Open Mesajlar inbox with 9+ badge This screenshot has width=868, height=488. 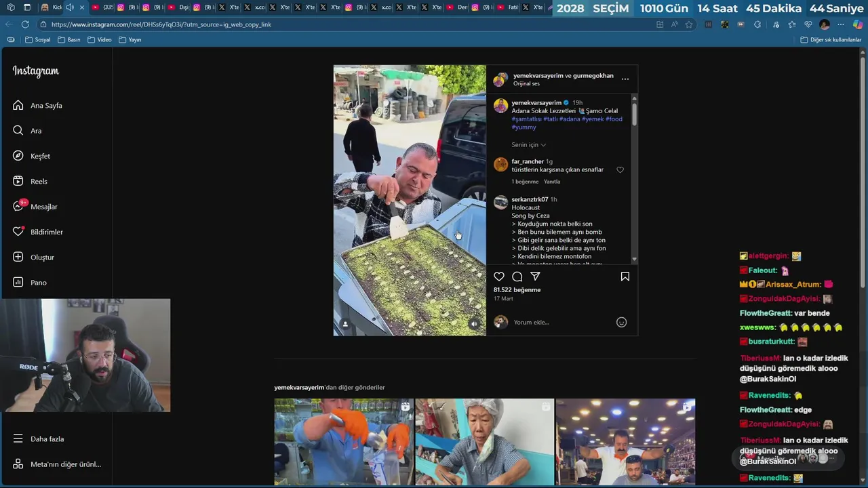pyautogui.click(x=35, y=207)
